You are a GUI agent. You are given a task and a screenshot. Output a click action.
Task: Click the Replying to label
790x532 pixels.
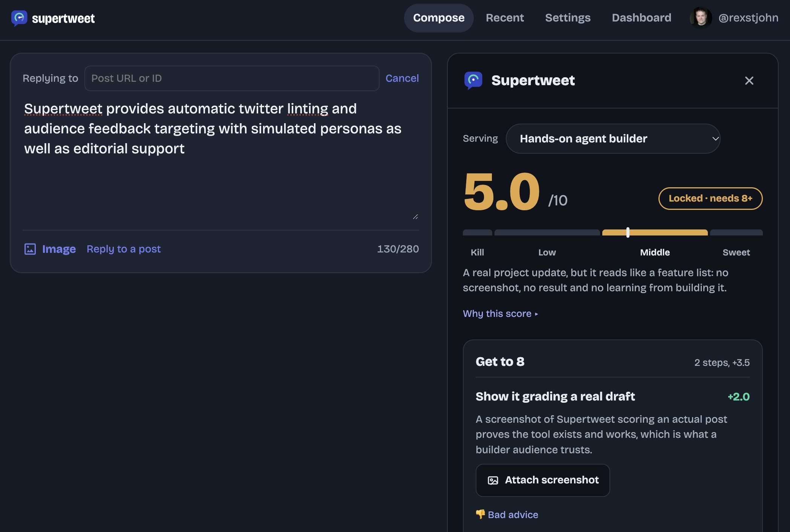(51, 78)
